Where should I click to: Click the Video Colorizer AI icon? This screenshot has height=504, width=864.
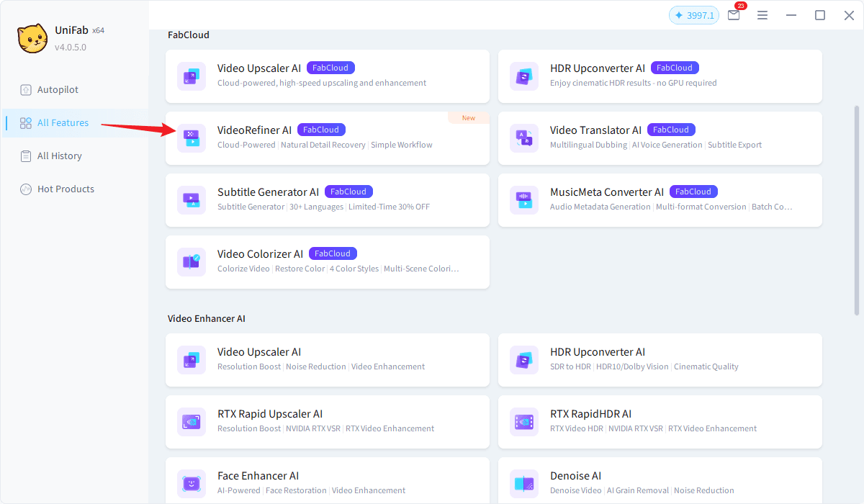click(192, 261)
